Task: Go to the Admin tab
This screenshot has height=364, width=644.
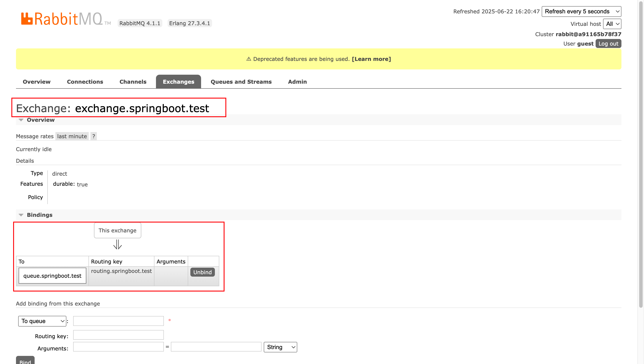Action: tap(297, 82)
